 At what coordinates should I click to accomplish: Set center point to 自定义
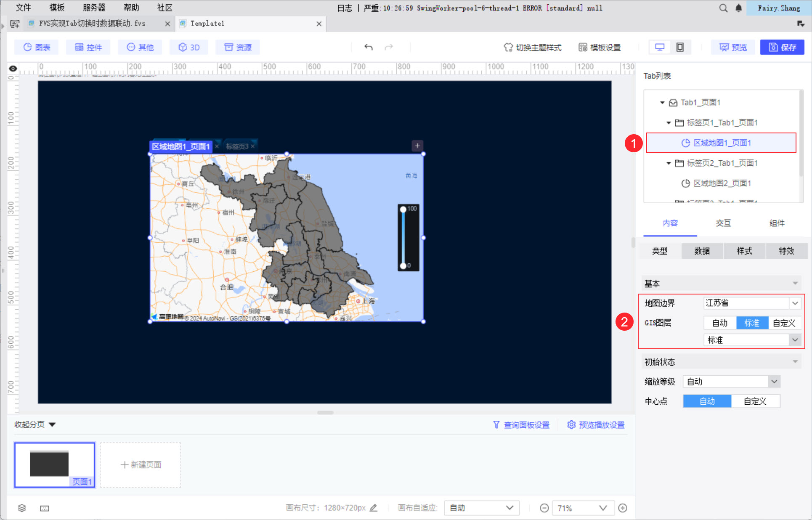(x=755, y=401)
